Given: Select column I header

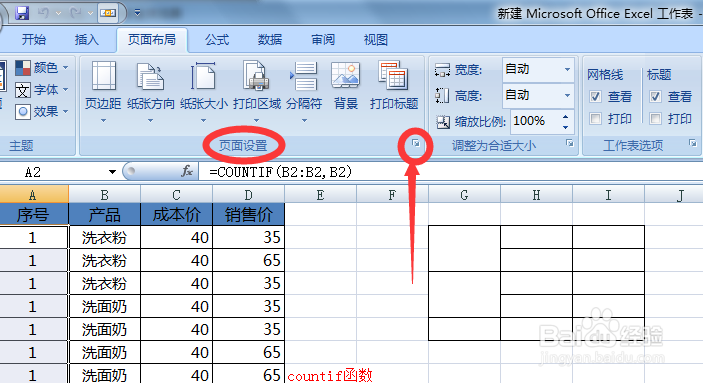Looking at the screenshot, I should (x=608, y=195).
